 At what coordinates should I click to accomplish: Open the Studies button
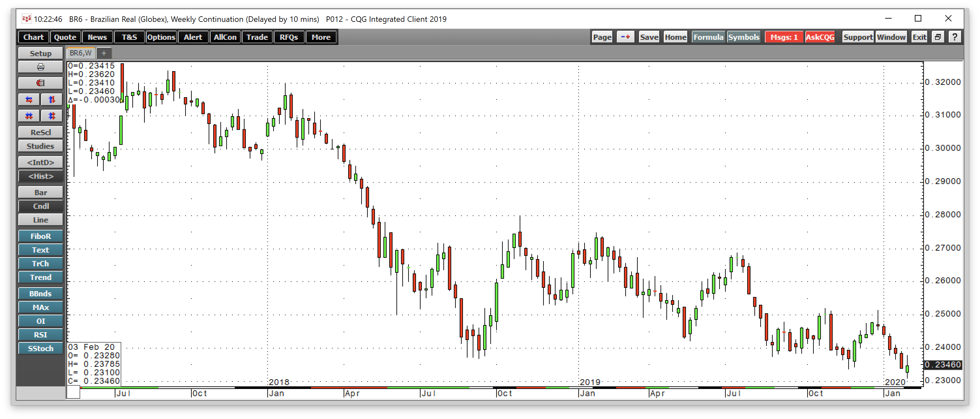[x=40, y=146]
